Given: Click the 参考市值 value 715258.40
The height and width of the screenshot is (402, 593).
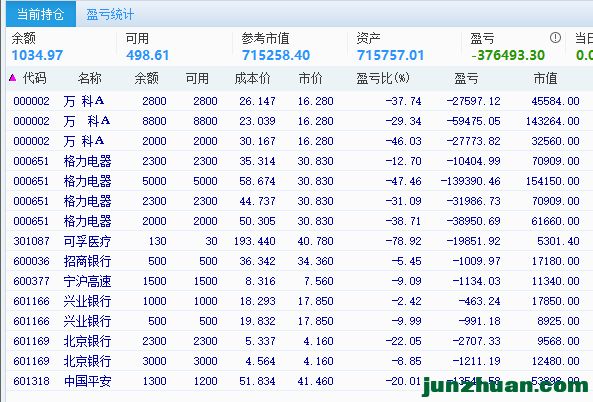Looking at the screenshot, I should pos(276,56).
